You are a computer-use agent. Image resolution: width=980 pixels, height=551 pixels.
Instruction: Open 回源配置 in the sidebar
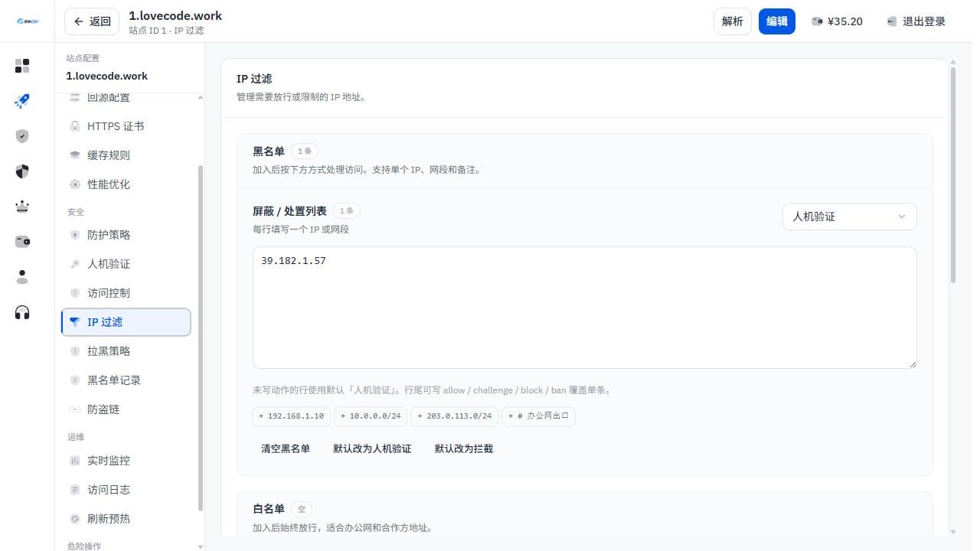click(126, 98)
